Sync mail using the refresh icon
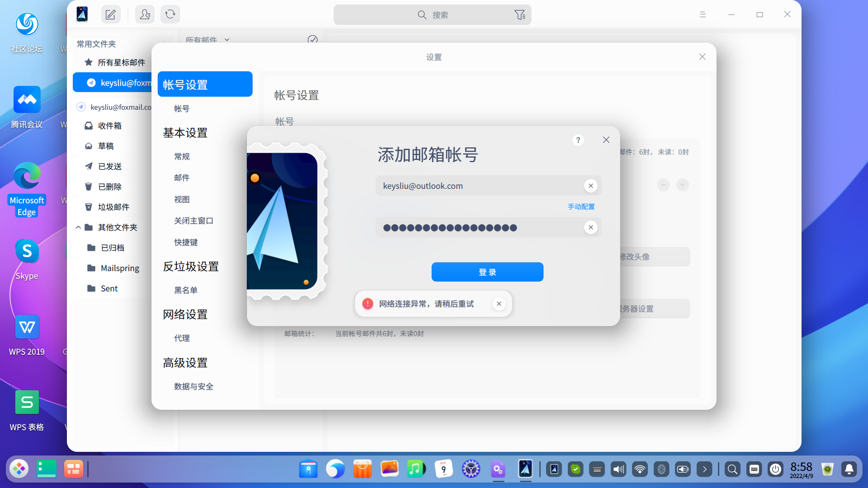Viewport: 868px width, 488px height. click(x=170, y=14)
